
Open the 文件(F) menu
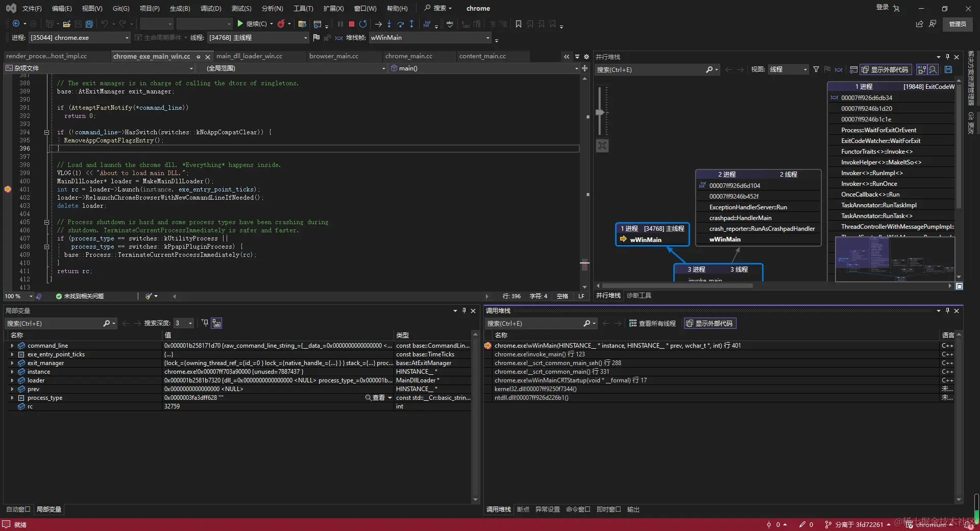tap(32, 8)
